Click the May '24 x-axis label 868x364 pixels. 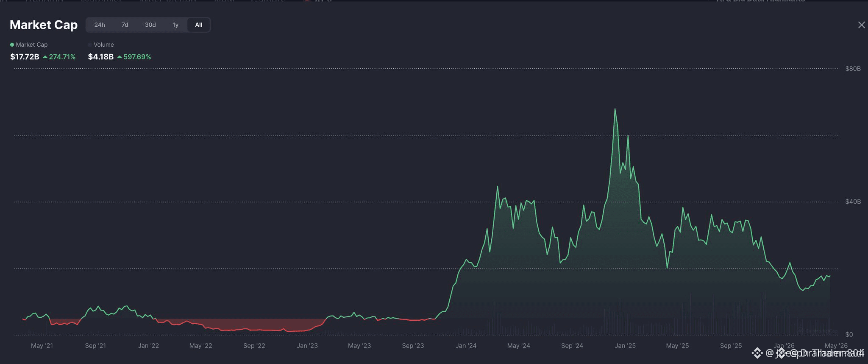519,346
